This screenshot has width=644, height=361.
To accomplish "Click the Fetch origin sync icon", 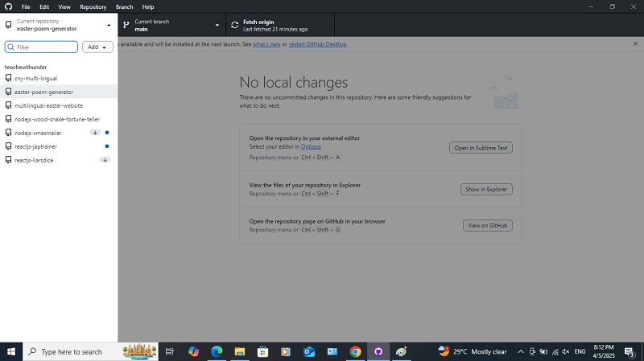I will [234, 25].
